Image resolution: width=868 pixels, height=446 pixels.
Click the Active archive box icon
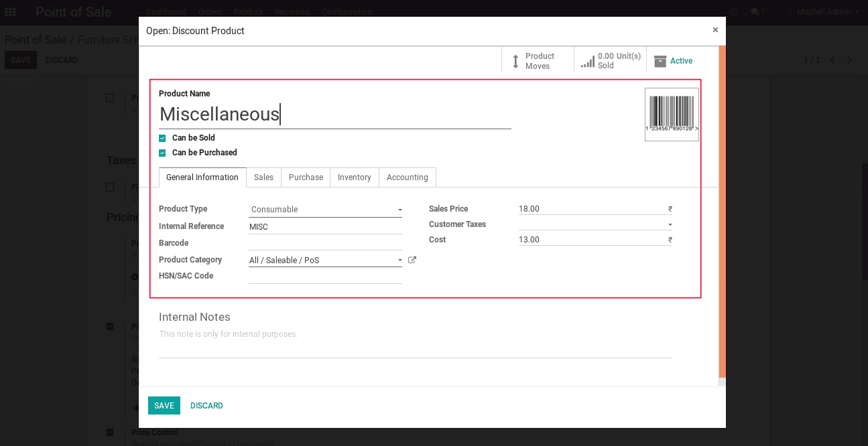[x=660, y=61]
